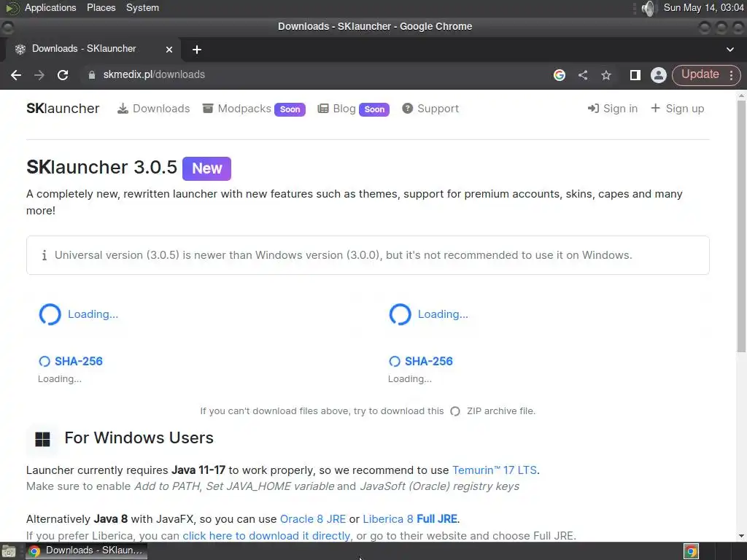Click the New badge beside SKlauncher 3.0.5
The height and width of the screenshot is (560, 747).
coord(206,168)
